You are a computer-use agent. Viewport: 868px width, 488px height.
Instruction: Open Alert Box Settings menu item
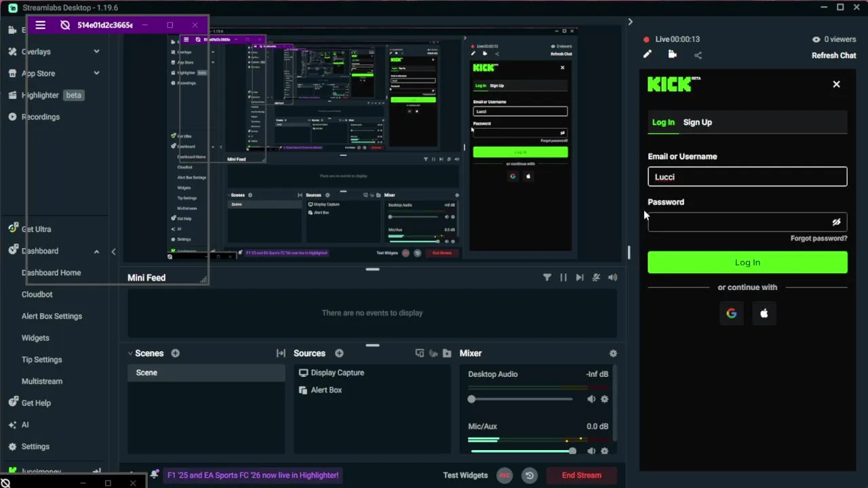click(52, 316)
